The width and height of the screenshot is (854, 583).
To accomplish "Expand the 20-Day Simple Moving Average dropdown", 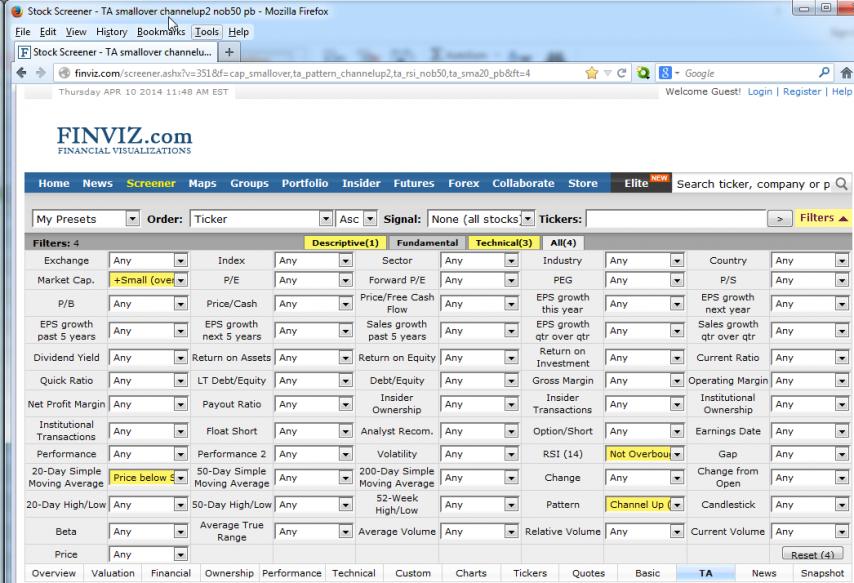I will pos(149,477).
